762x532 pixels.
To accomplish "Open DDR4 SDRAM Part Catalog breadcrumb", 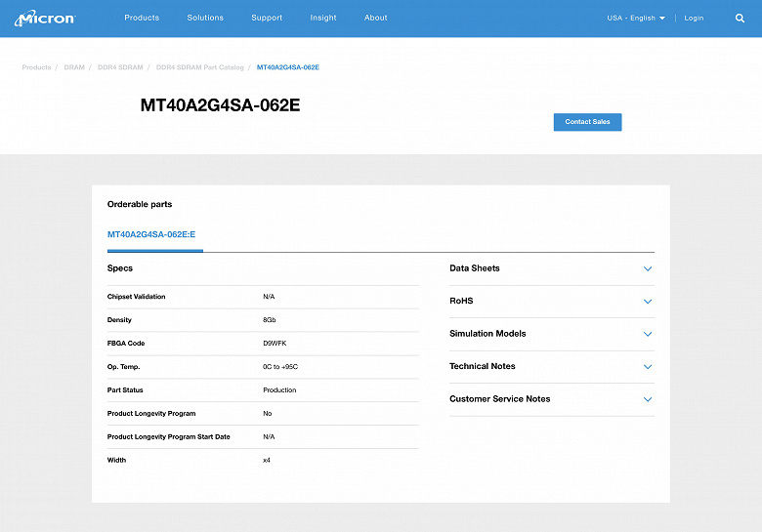I will point(199,67).
